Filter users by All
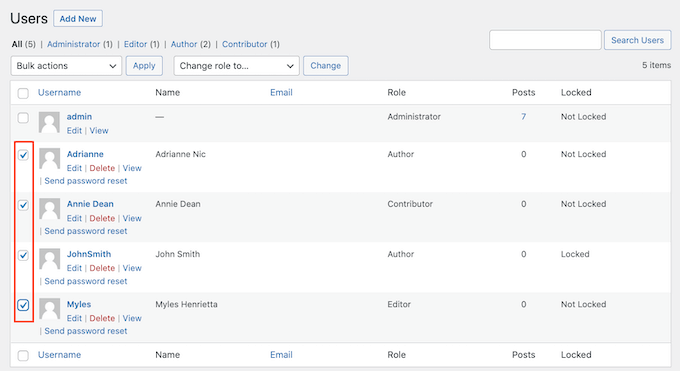 [x=17, y=44]
